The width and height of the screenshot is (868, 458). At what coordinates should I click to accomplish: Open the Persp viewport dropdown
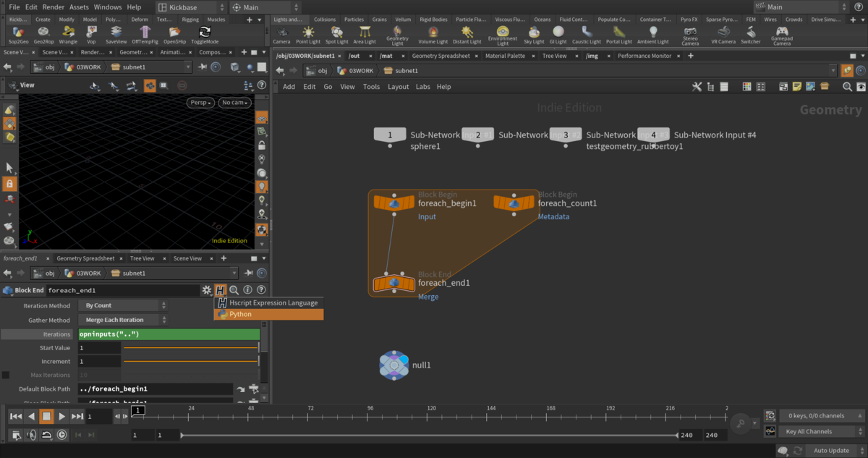point(202,103)
